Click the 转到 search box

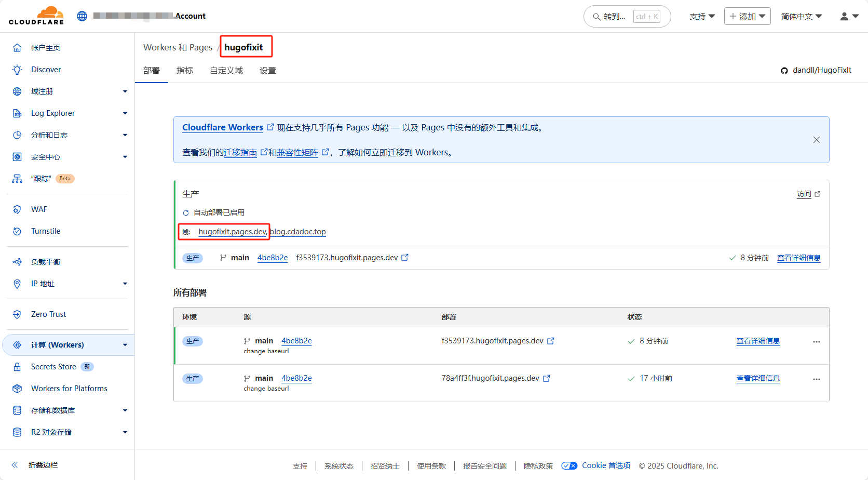tap(627, 16)
